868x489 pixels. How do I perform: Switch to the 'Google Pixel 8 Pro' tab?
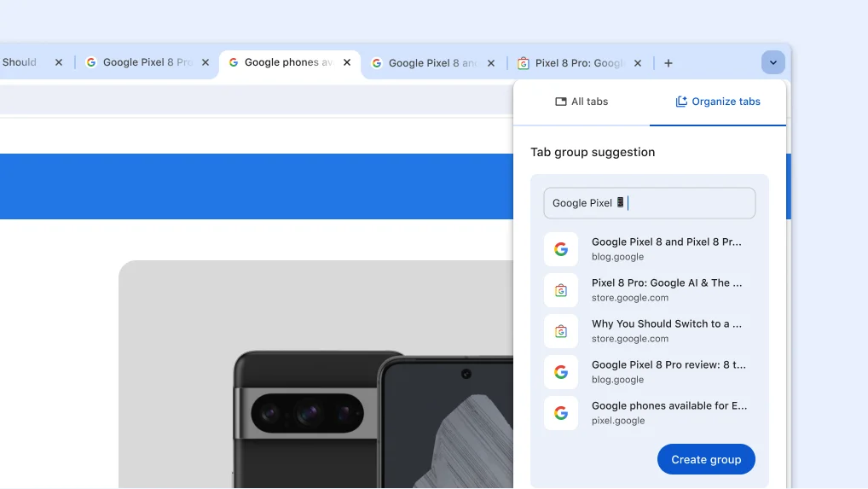[x=147, y=62]
